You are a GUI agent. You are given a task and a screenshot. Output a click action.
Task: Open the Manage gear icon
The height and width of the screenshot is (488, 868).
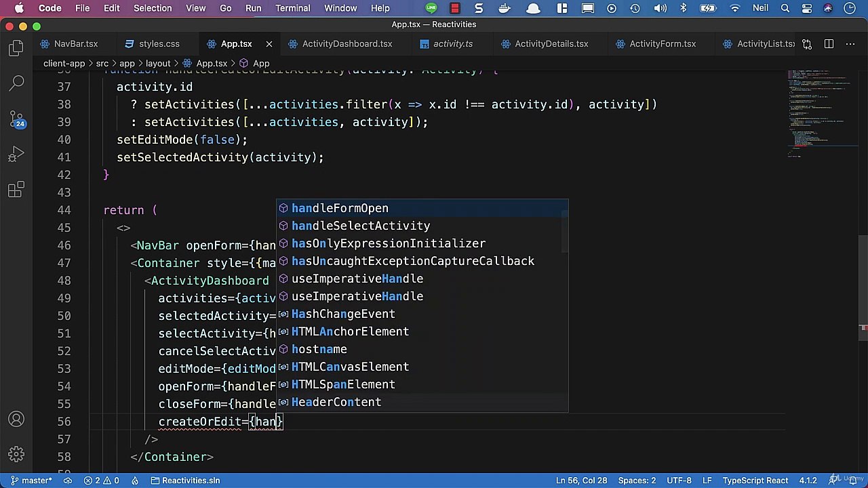pyautogui.click(x=16, y=455)
